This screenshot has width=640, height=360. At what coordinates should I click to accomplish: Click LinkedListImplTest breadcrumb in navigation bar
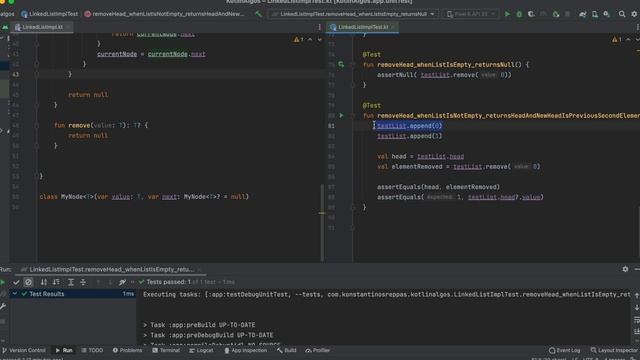tap(50, 14)
